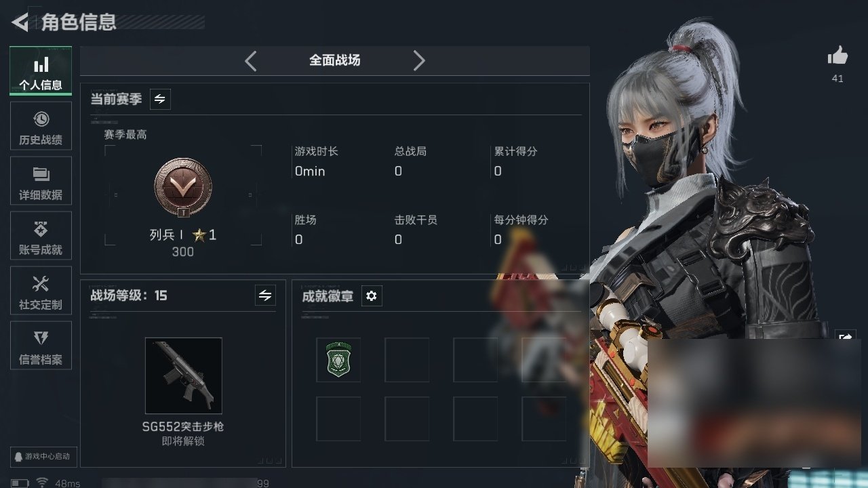Viewport: 868px width, 488px height.
Task: Like the profile with the thumbs-up icon
Action: point(837,56)
